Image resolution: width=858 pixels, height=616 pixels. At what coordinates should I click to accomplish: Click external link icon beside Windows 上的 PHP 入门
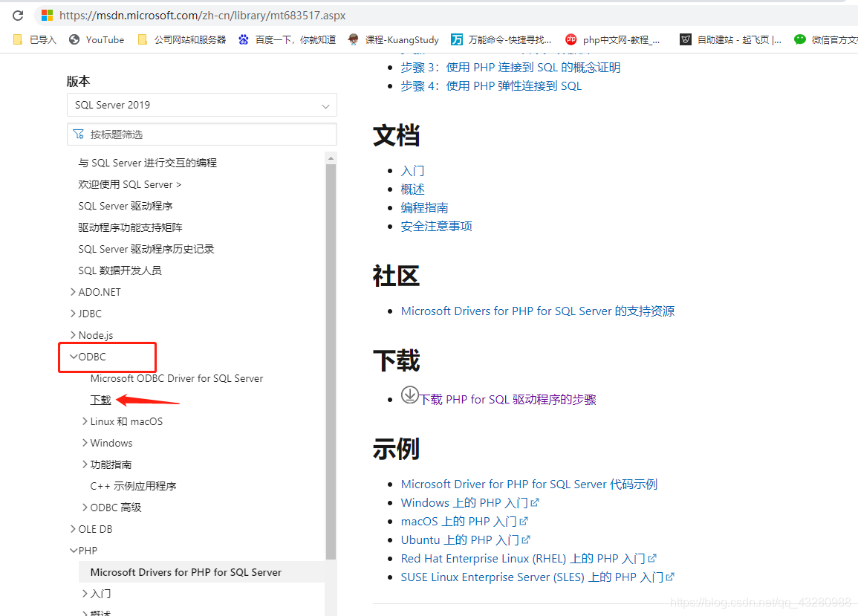point(535,502)
